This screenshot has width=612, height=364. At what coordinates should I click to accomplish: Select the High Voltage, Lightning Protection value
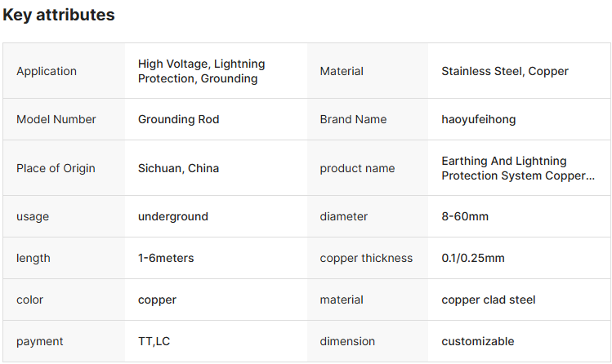[201, 71]
